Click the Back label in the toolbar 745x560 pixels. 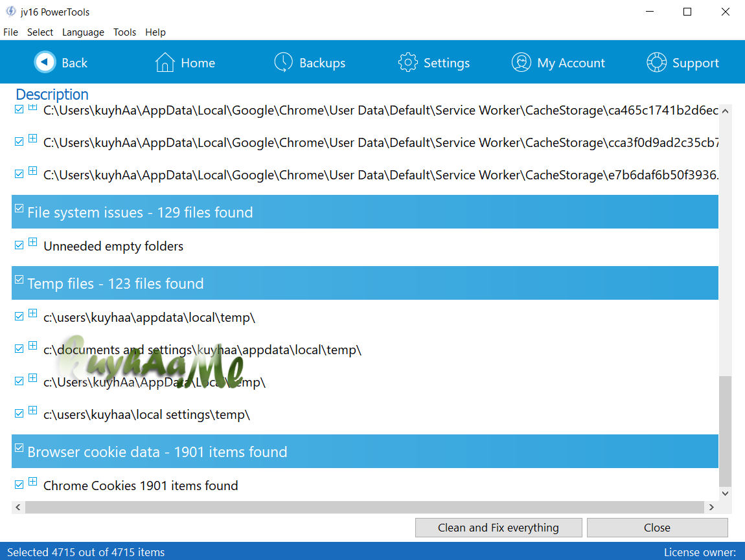click(x=74, y=63)
